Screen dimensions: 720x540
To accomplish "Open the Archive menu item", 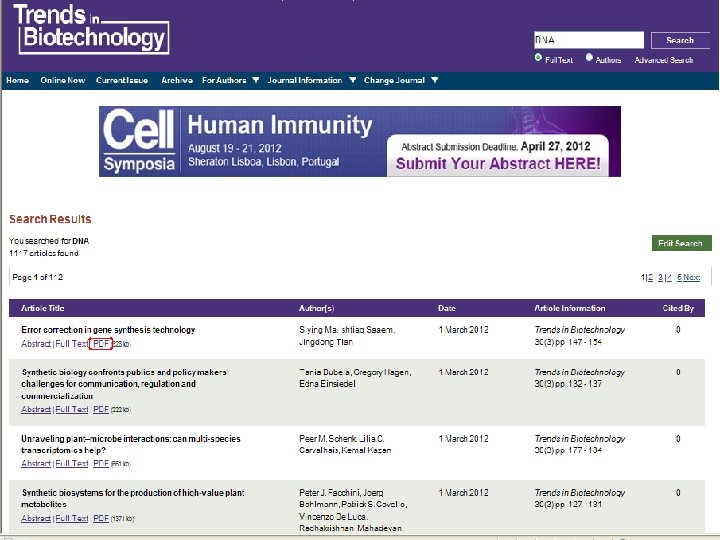I will point(177,80).
